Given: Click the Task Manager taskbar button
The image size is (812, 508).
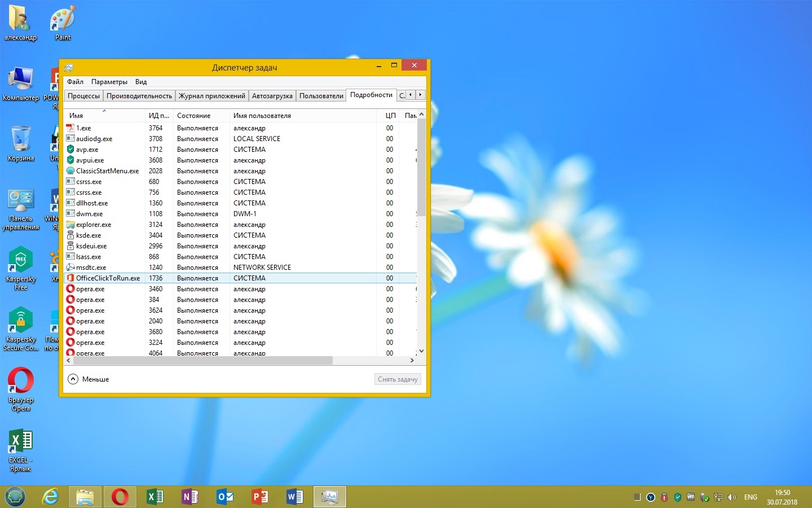Looking at the screenshot, I should pyautogui.click(x=329, y=497).
